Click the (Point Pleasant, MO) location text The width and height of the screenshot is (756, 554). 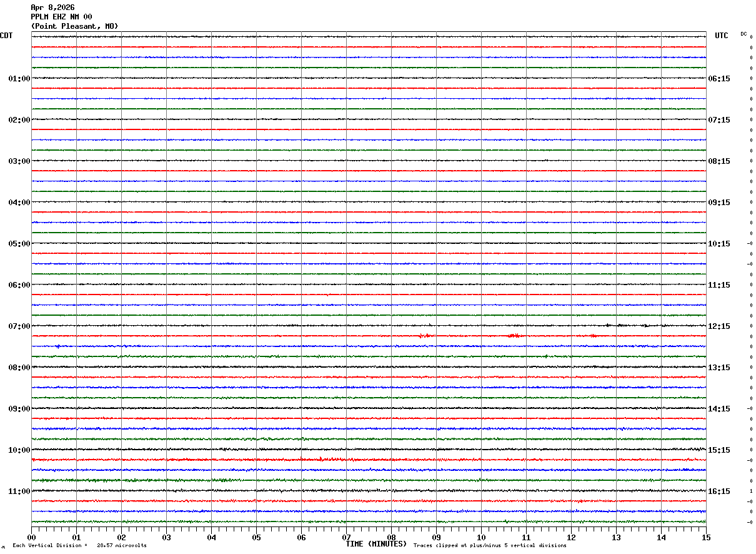(74, 26)
